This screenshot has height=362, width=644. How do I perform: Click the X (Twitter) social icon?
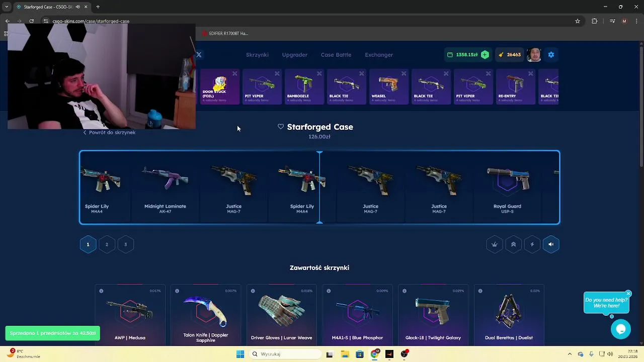coord(199,55)
